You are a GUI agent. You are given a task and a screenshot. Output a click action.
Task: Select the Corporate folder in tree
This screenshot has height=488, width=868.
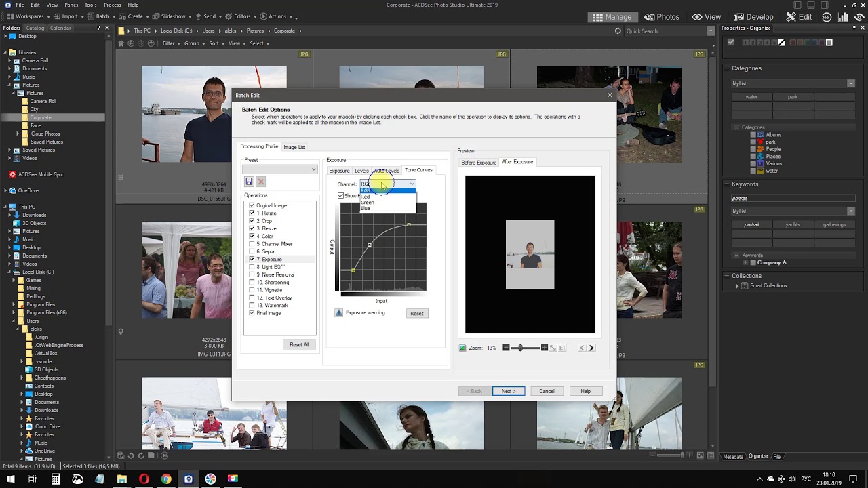coord(41,117)
